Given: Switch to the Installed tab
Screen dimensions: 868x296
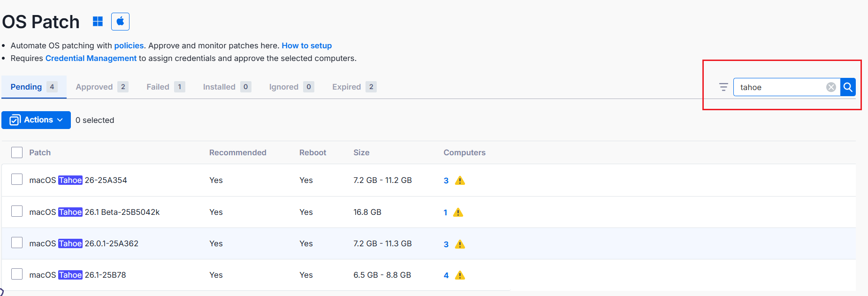Looking at the screenshot, I should point(227,87).
